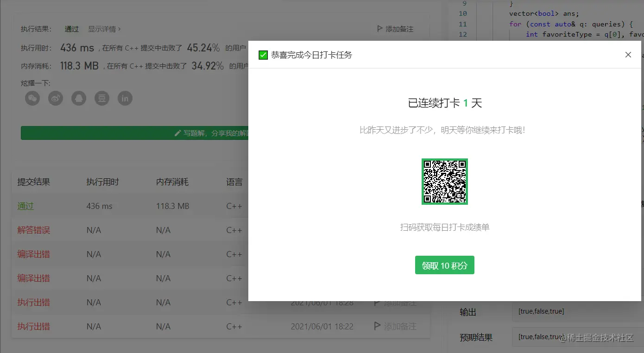Viewport: 644px width, 353px height.
Task: Click 添加备注 flag at top of results
Action: click(x=395, y=29)
